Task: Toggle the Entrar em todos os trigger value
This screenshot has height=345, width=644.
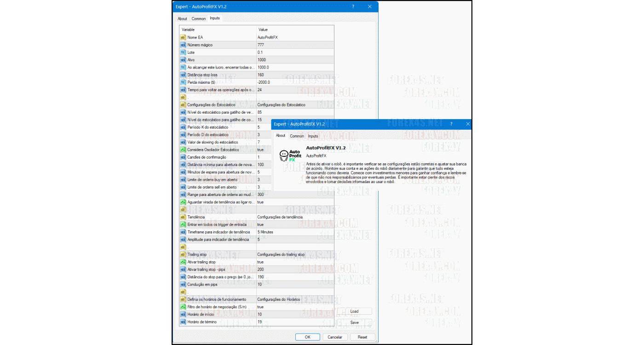Action: (260, 225)
